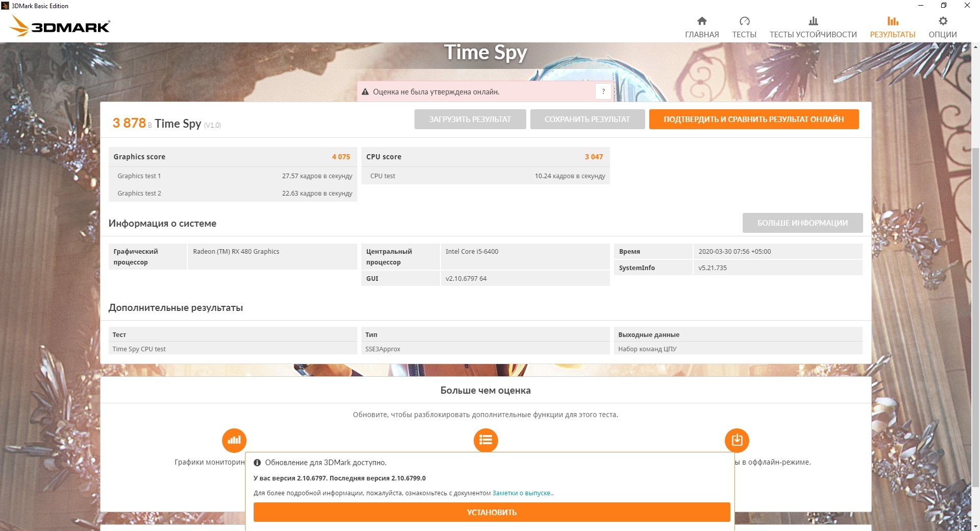Screen dimensions: 980x531
Task: Click the CPU score value 3 047
Action: 594,157
